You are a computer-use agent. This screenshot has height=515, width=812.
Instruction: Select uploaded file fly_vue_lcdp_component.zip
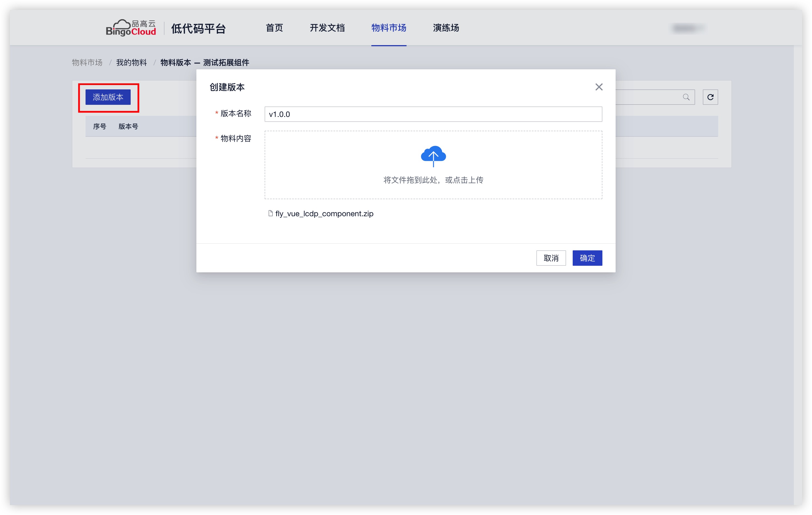[324, 213]
